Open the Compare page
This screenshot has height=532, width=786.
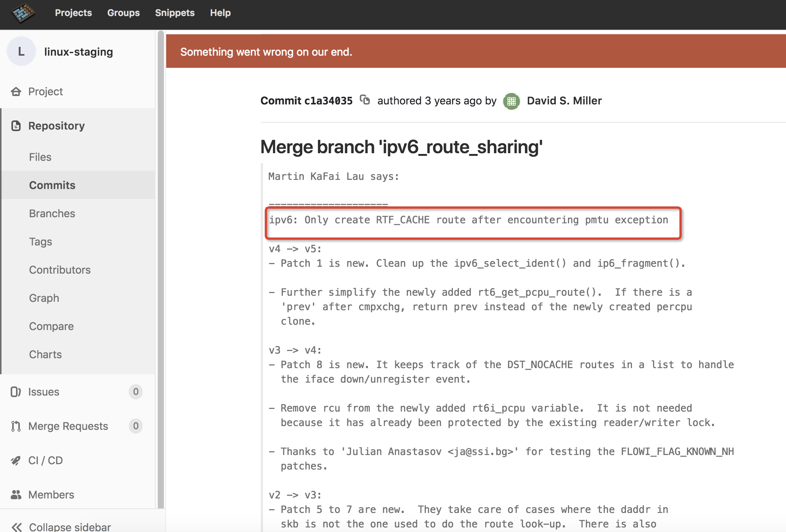click(x=51, y=326)
